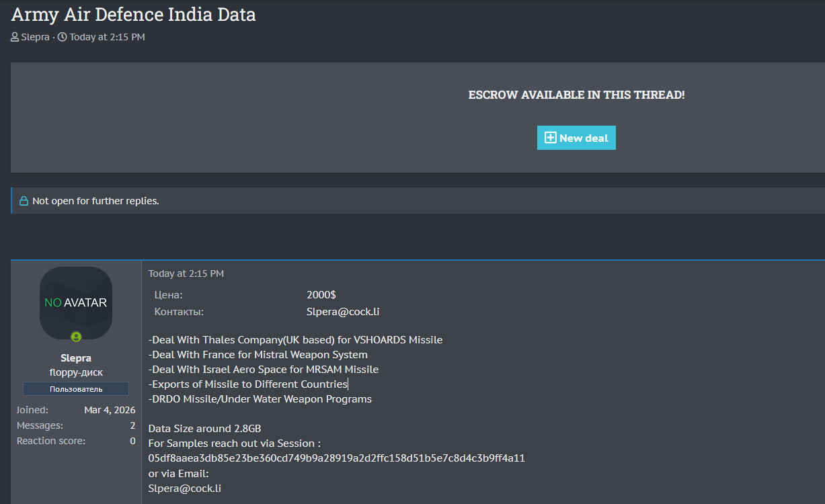Click the user icon beside Slepra in header

tap(15, 37)
